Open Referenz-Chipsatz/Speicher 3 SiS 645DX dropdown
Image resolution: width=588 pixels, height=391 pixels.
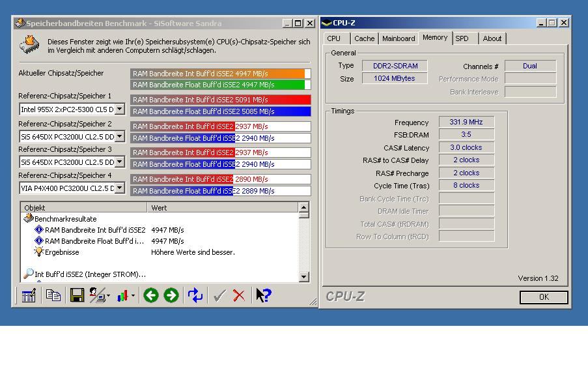coord(120,162)
